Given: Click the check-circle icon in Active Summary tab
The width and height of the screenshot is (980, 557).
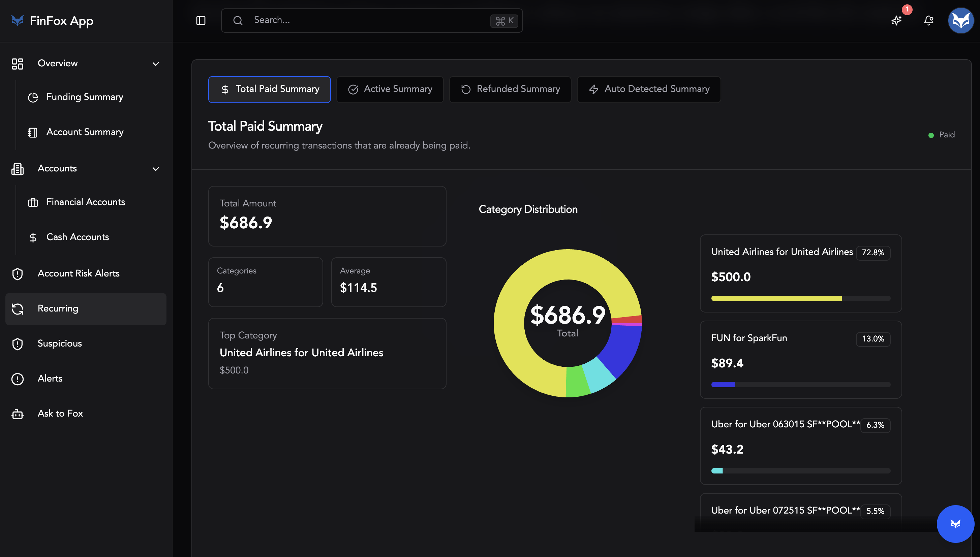Looking at the screenshot, I should (353, 89).
